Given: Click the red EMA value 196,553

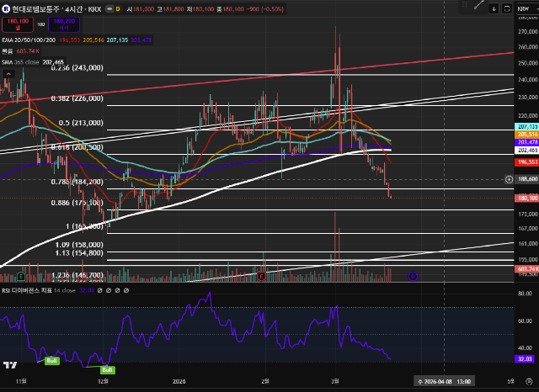Looking at the screenshot, I should (x=69, y=40).
